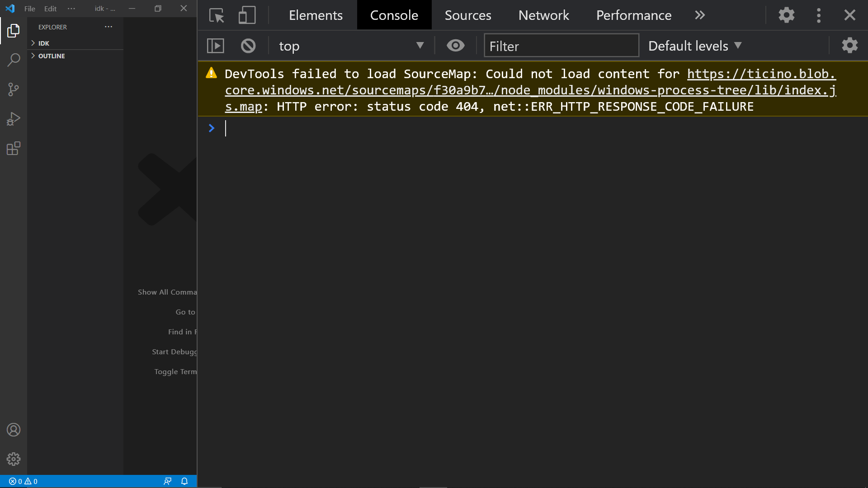Open Explorer views and more actions ellipsis
Screen dimensions: 868x488
(108, 27)
